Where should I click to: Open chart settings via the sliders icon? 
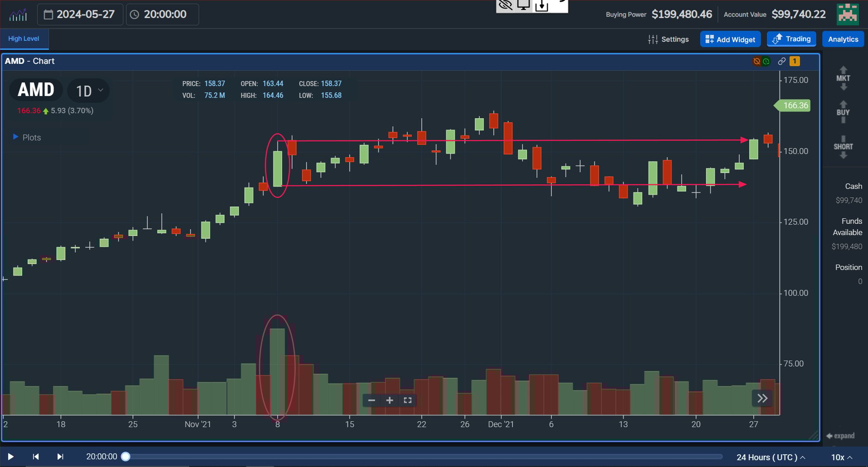click(x=653, y=39)
